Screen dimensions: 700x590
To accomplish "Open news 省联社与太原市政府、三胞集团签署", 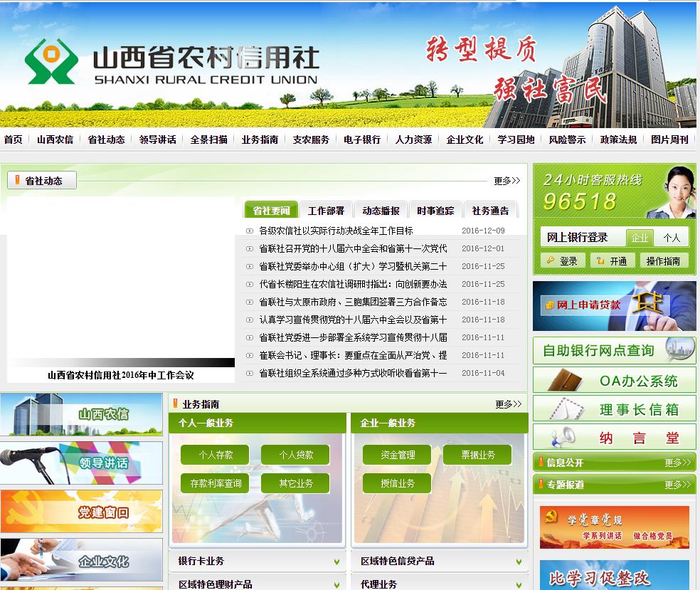I will coord(353,302).
